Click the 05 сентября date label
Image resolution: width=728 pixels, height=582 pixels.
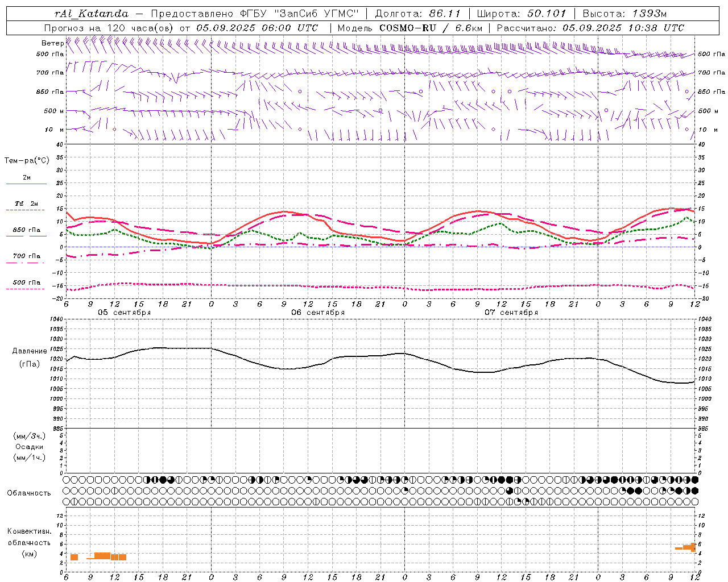coord(125,313)
